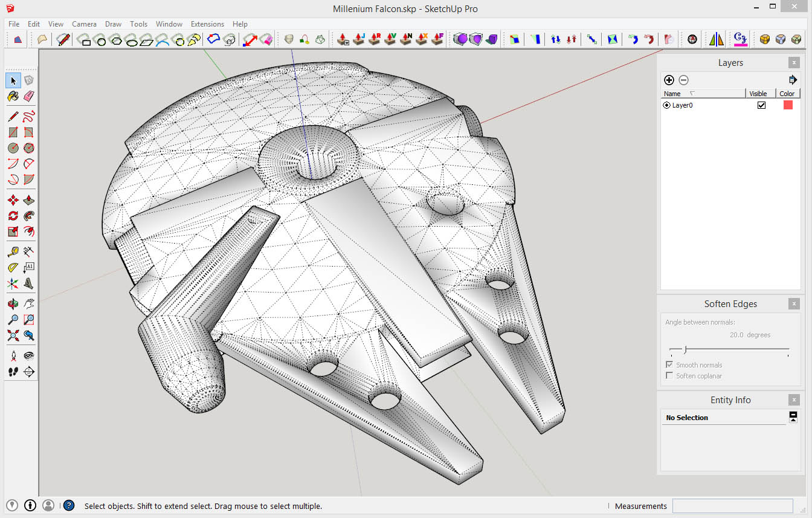Screen dimensions: 812x518
Task: Select the Axes tool
Action: (x=13, y=283)
